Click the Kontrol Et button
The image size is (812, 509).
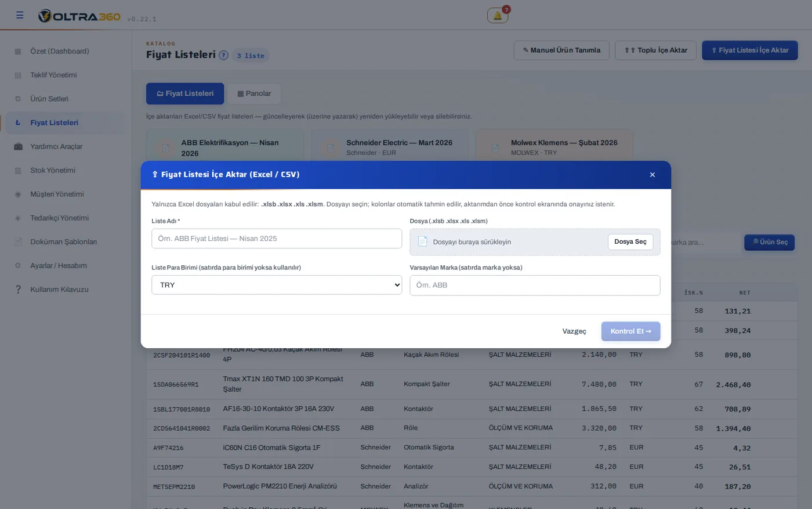point(630,331)
